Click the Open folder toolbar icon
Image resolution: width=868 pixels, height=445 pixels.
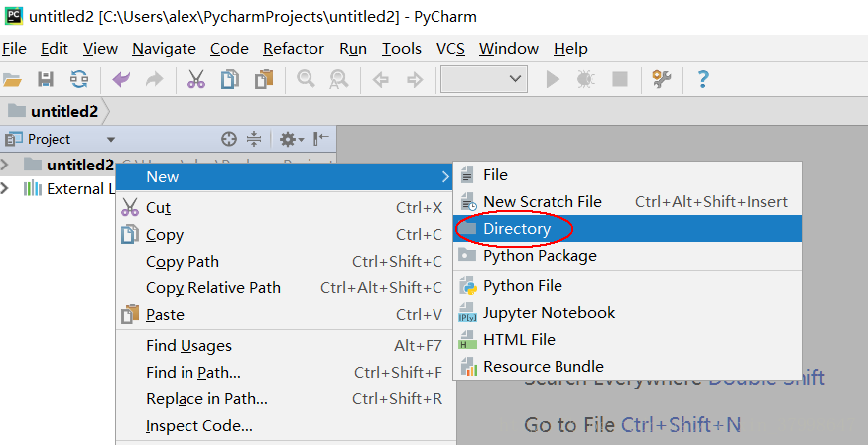coord(13,79)
